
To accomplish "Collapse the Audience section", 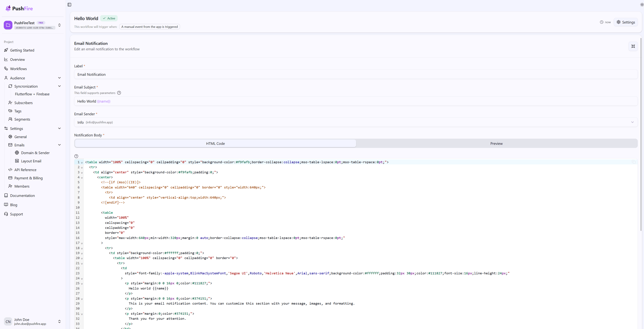I will pyautogui.click(x=59, y=78).
